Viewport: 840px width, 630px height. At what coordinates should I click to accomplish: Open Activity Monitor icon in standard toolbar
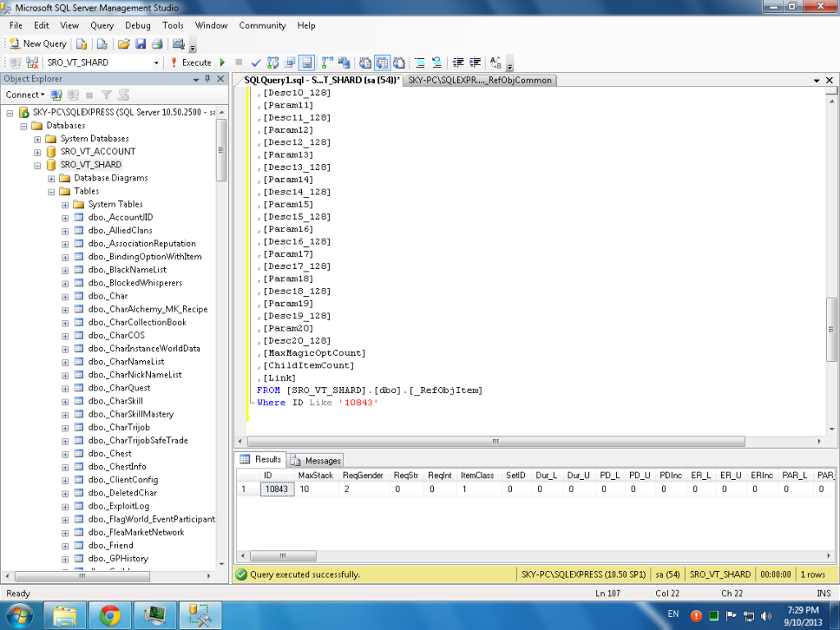click(178, 44)
